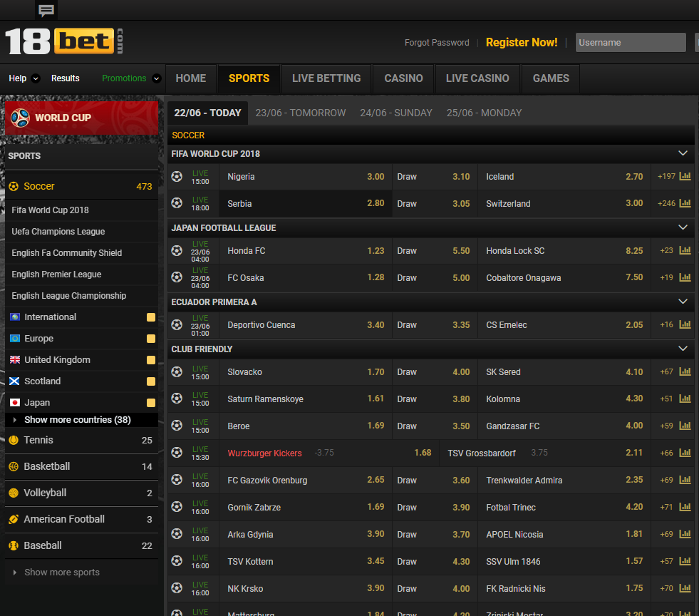Click the Volleyball icon in sidebar
The width and height of the screenshot is (699, 616).
[x=14, y=493]
